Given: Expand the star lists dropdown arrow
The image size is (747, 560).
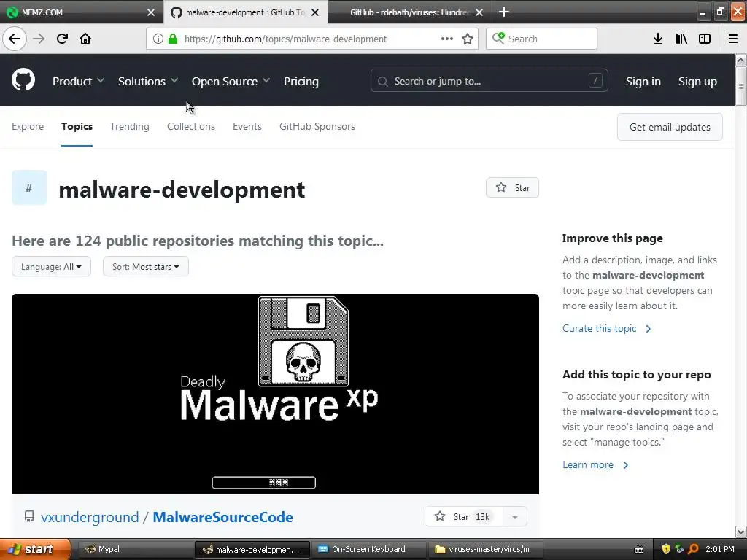Looking at the screenshot, I should click(514, 517).
